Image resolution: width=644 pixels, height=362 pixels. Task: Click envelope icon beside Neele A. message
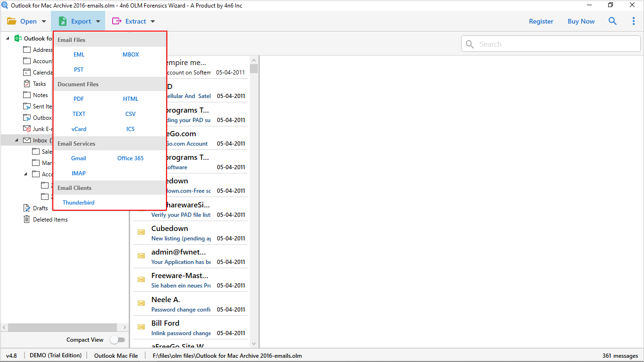tap(141, 303)
